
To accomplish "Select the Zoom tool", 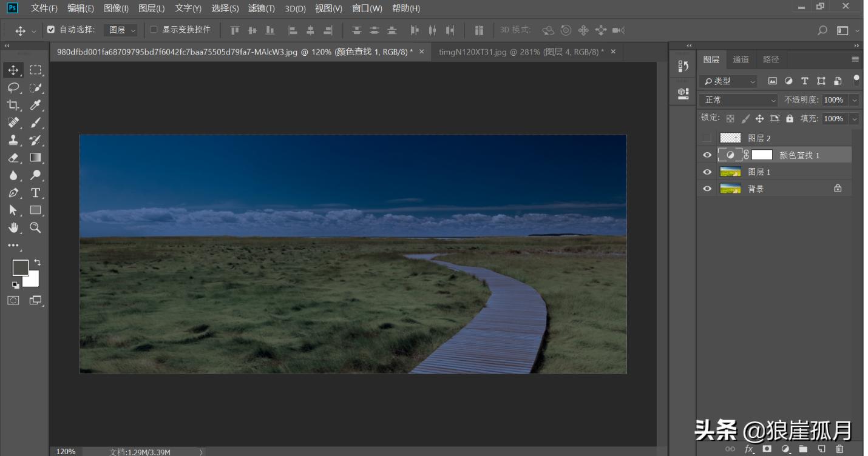I will point(36,228).
